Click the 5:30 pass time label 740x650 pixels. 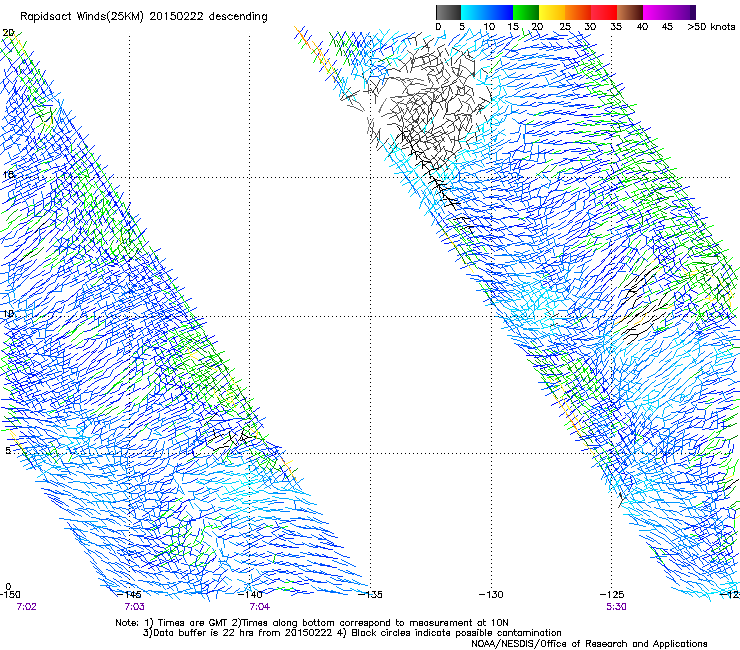616,607
